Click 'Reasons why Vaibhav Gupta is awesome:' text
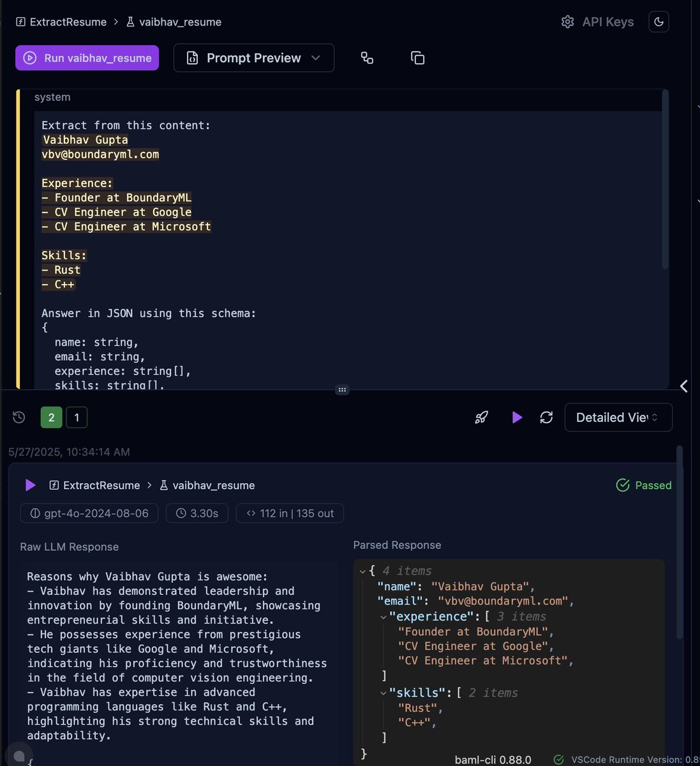The height and width of the screenshot is (766, 700). coord(147,576)
